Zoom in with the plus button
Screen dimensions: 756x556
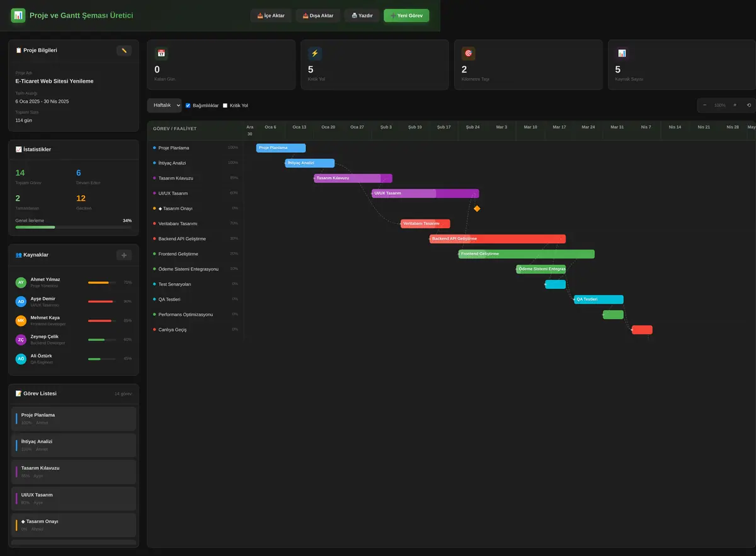735,105
